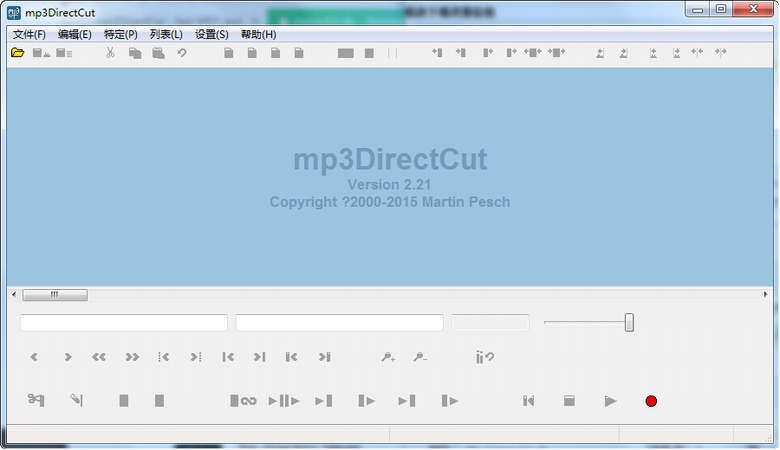780x450 pixels.
Task: Click the dotted vertical lines toolbar icon
Action: pos(392,53)
